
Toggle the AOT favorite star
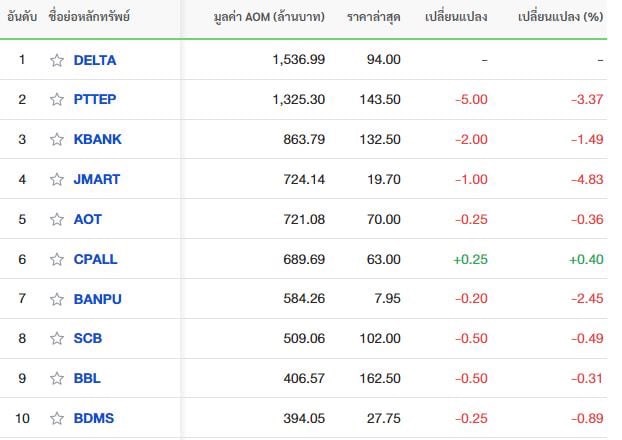(x=57, y=219)
